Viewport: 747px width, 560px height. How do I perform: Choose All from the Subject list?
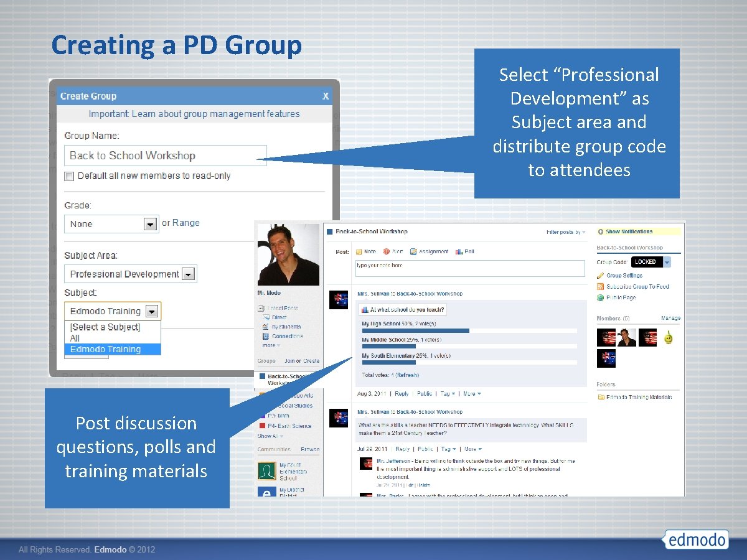point(113,338)
